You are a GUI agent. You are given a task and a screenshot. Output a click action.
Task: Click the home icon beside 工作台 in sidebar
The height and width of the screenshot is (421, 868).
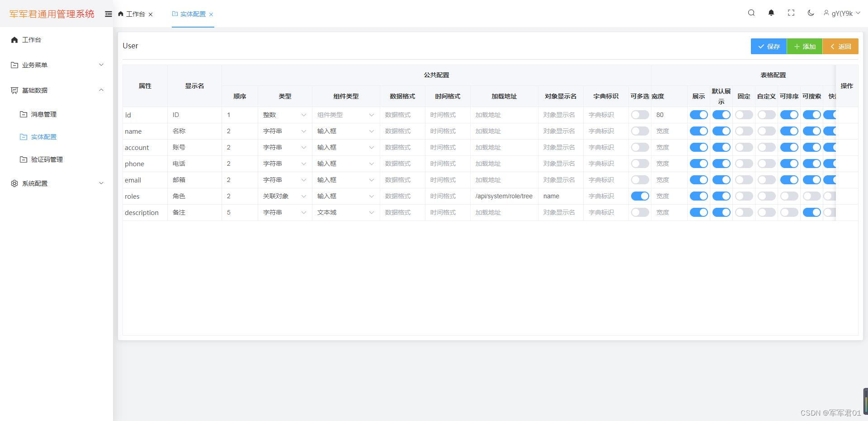coord(14,40)
